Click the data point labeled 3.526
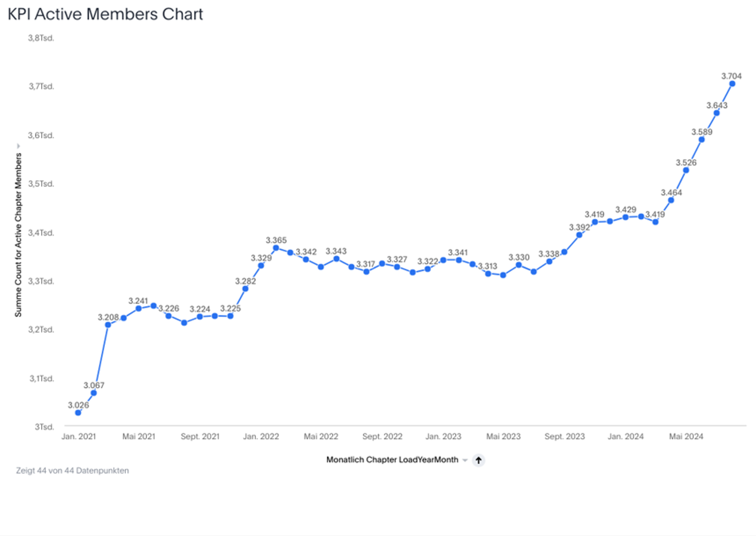The height and width of the screenshot is (536, 756). pos(686,170)
